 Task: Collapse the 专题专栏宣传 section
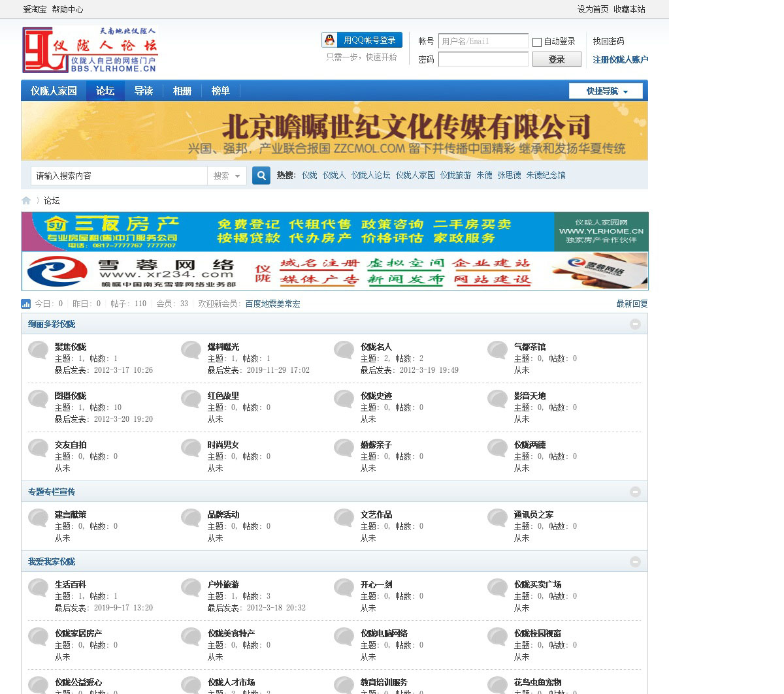635,492
